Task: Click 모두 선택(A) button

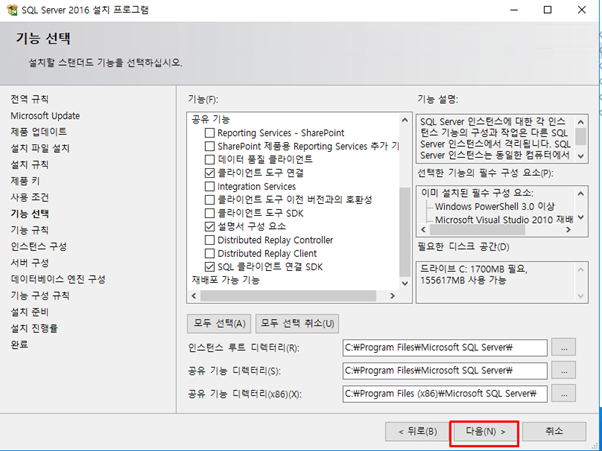Action: (219, 324)
